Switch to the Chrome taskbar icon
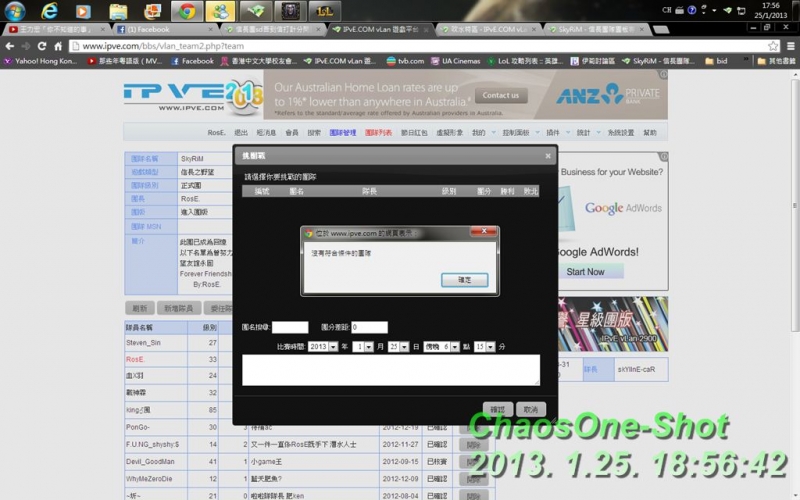 tap(186, 11)
